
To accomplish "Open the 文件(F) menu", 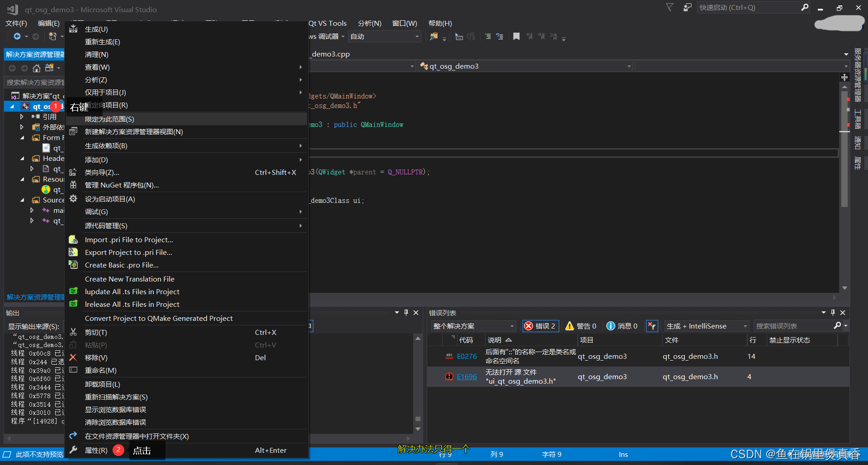I will 16,23.
